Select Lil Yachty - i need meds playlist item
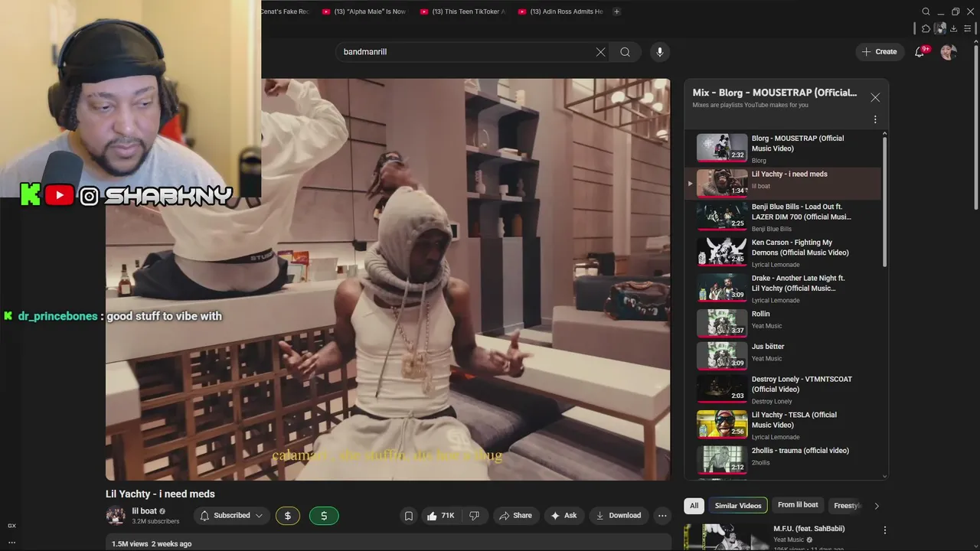Screen dimensions: 980x551 [x=783, y=183]
